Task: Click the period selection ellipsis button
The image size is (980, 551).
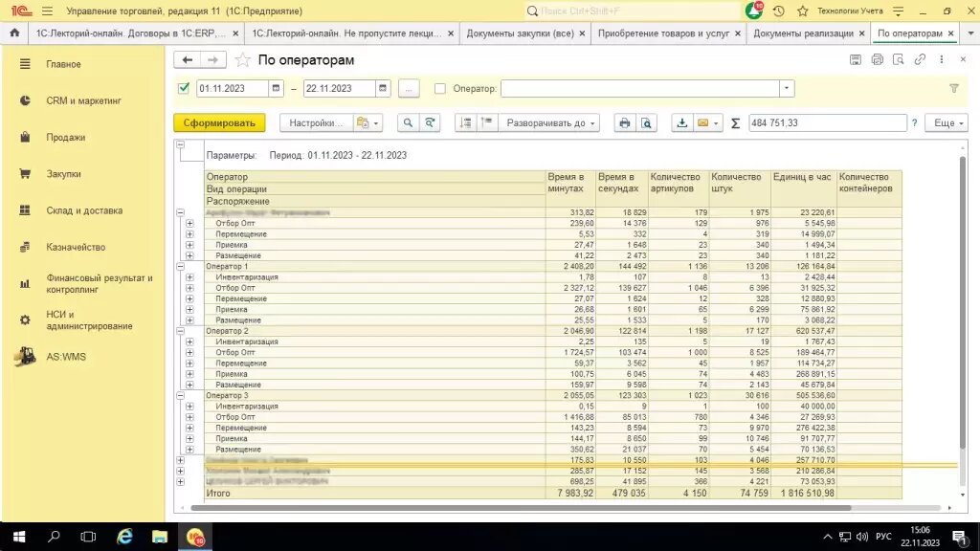Action: 408,89
